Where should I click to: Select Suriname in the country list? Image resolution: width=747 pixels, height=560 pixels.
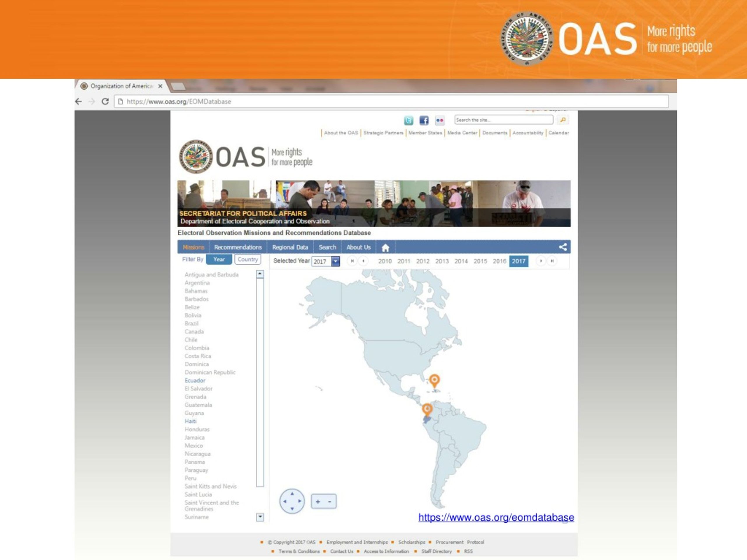coord(197,517)
